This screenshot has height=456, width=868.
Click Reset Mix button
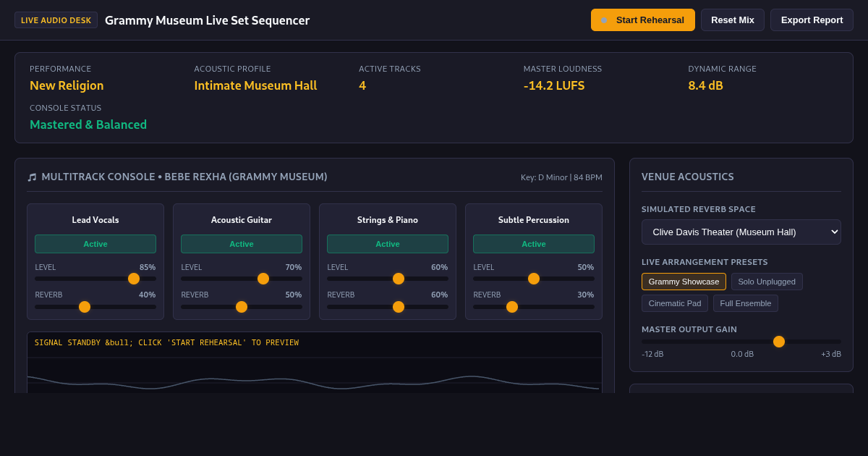pyautogui.click(x=733, y=20)
